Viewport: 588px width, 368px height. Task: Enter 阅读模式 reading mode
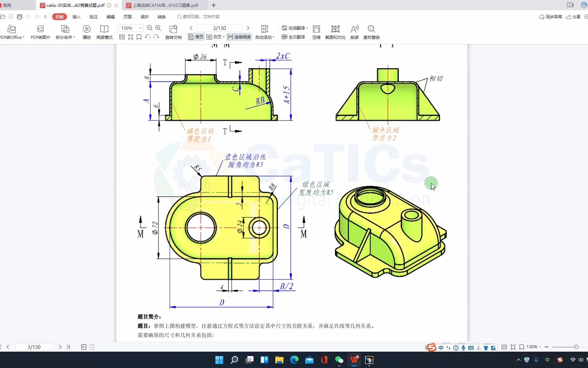pyautogui.click(x=104, y=32)
